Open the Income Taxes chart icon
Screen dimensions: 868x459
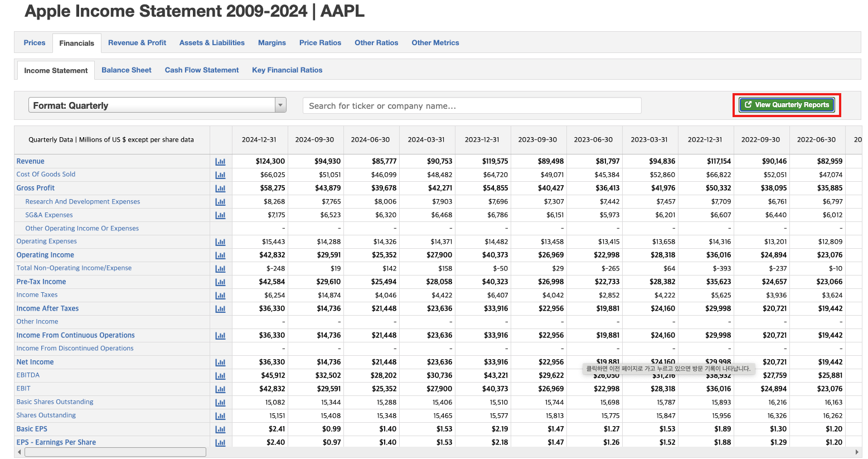point(220,296)
